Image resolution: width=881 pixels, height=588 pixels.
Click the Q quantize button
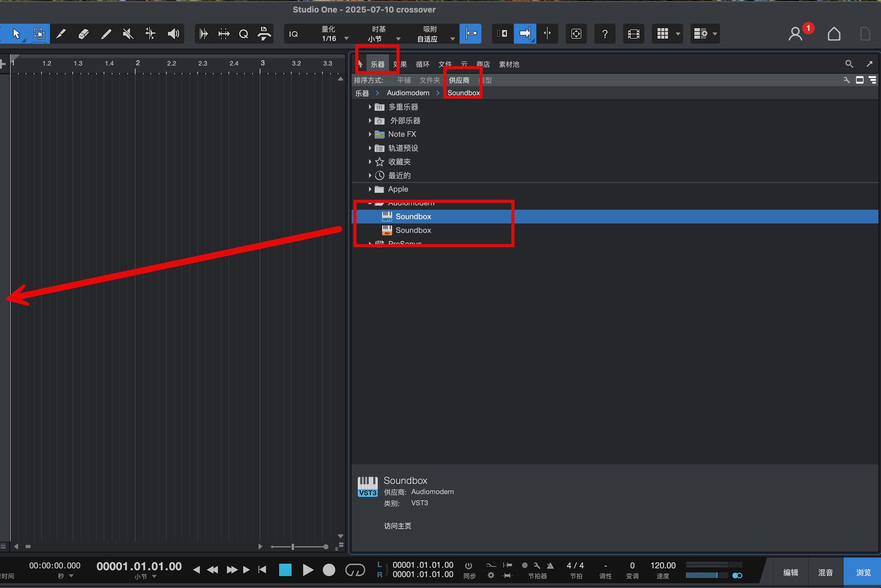[244, 33]
